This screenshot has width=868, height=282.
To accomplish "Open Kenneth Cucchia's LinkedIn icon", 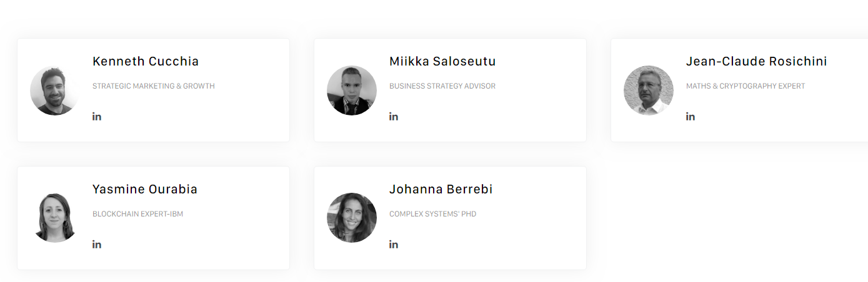I will 97,117.
